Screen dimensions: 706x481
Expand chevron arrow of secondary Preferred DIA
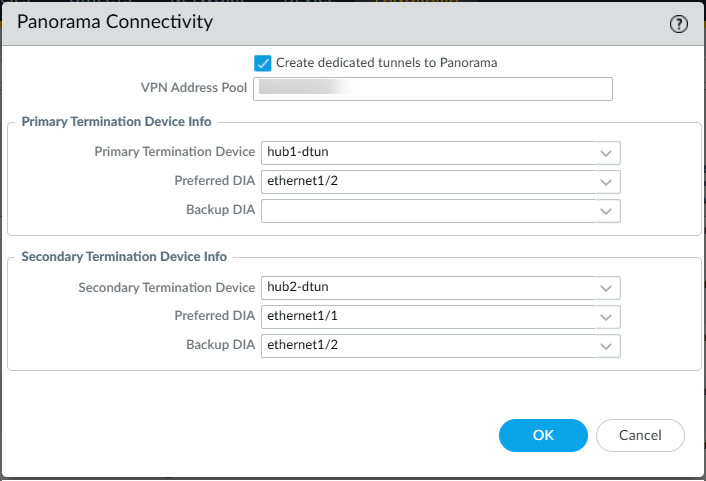[x=606, y=317]
